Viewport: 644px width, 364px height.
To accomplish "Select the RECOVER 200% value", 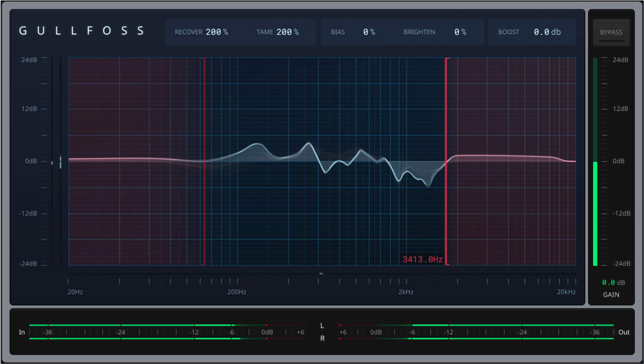I will point(217,32).
